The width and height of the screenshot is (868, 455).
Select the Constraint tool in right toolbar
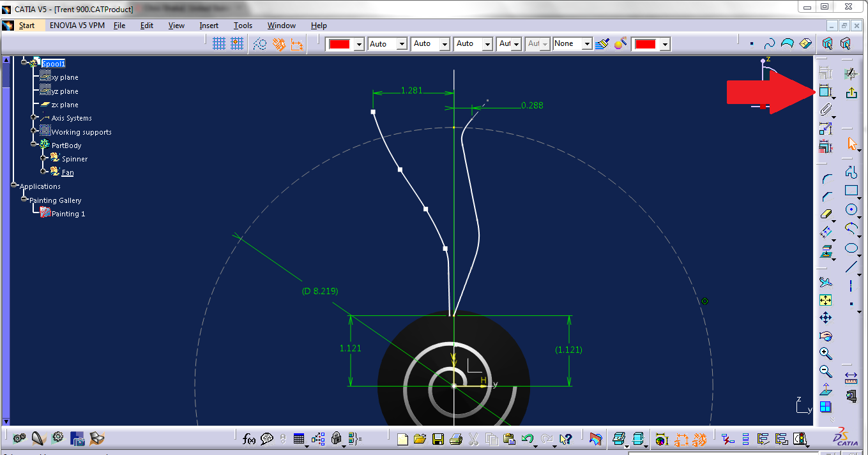(x=825, y=91)
